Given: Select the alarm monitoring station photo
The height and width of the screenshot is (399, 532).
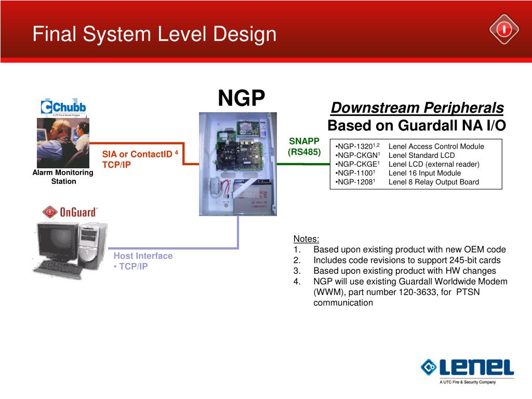Looking at the screenshot, I should pyautogui.click(x=63, y=143).
